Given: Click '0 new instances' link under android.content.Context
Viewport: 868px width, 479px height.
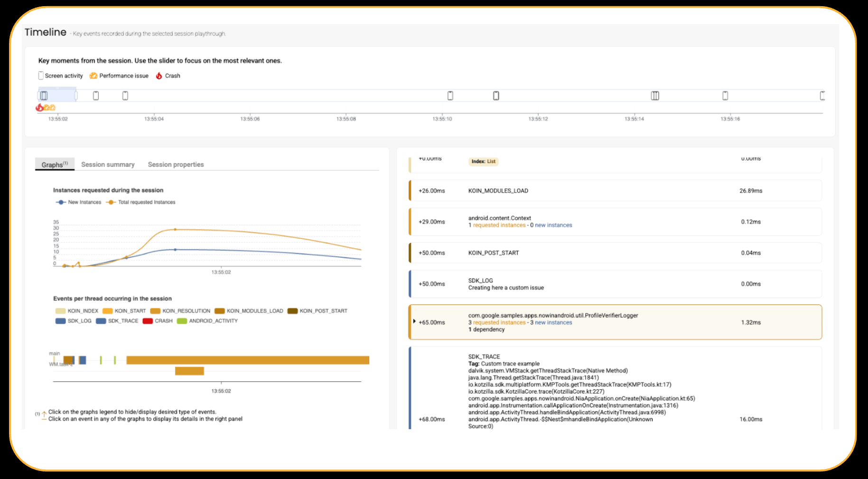Looking at the screenshot, I should point(551,225).
